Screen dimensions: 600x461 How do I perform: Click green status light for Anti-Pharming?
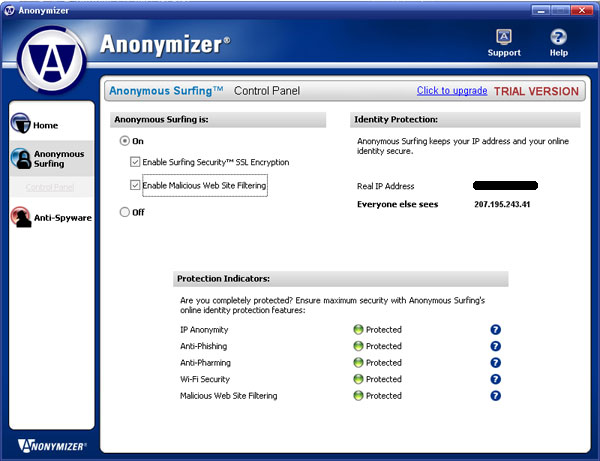click(x=358, y=362)
